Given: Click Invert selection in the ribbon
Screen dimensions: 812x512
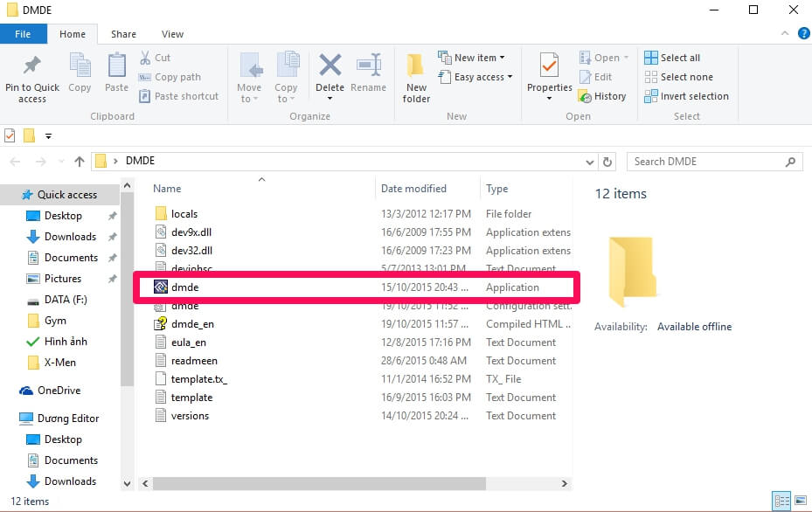Looking at the screenshot, I should [686, 96].
